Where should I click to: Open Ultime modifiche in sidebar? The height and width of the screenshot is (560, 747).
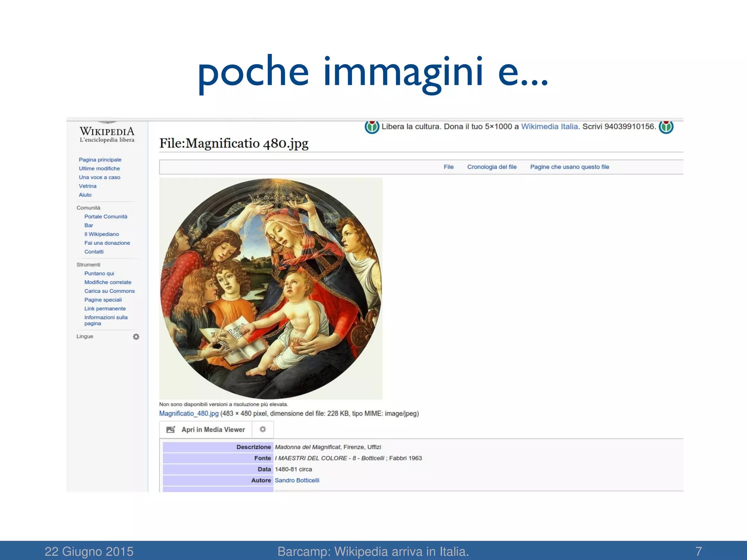pyautogui.click(x=99, y=168)
